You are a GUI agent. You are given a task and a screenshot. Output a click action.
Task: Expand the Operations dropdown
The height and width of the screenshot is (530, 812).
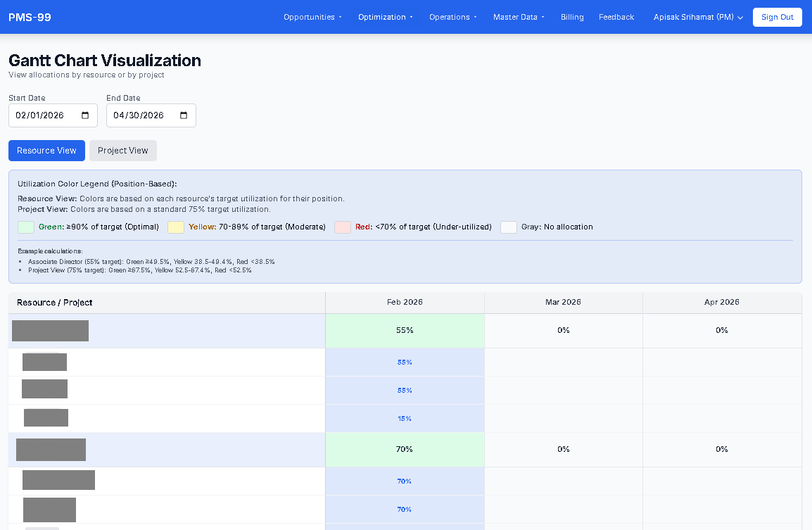(x=452, y=16)
